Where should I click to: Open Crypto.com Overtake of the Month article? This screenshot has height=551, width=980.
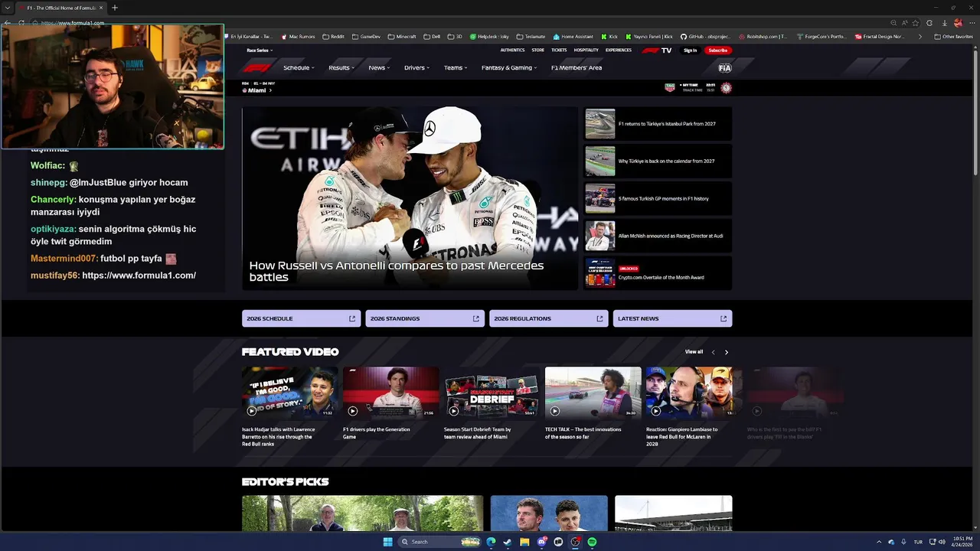[x=658, y=273]
